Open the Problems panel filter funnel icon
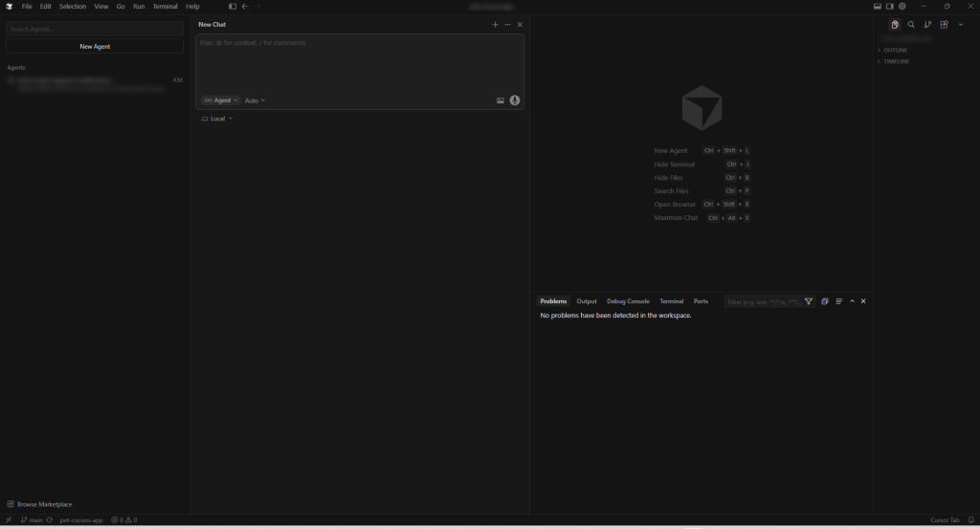980x529 pixels. click(x=809, y=301)
